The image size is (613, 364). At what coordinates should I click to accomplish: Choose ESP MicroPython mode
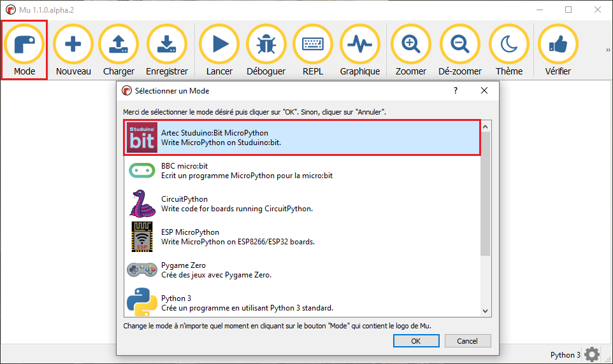point(302,237)
